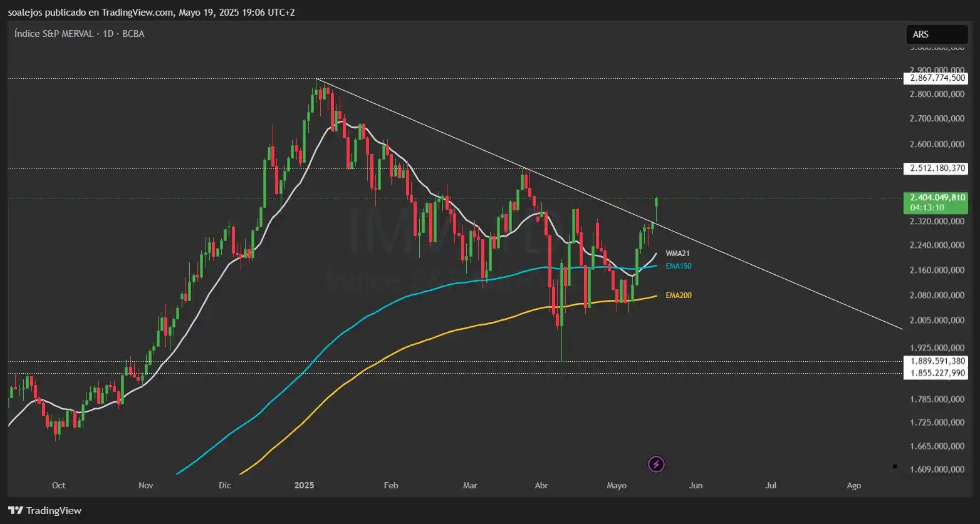Viewport: 980px width, 524px height.
Task: Click the 2.867.774,500 horizontal level label
Action: click(936, 78)
